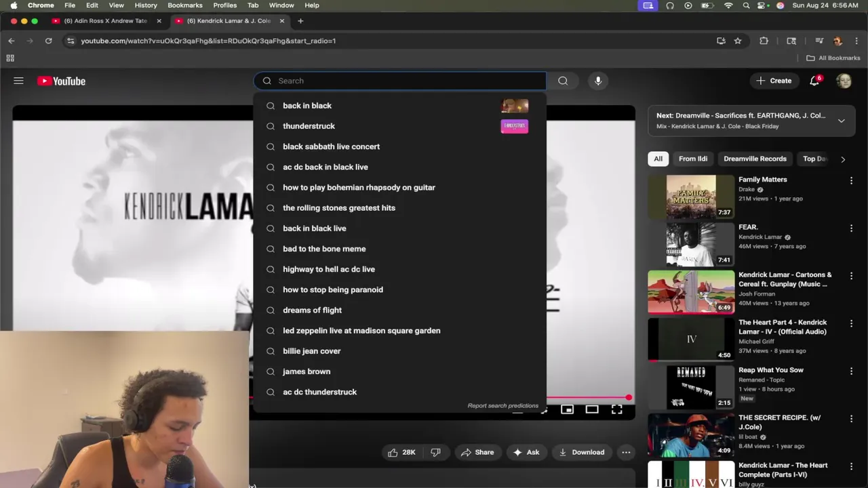868x488 pixels.
Task: Choose suggestion 'how to stop being paranoid'
Action: [x=399, y=289]
